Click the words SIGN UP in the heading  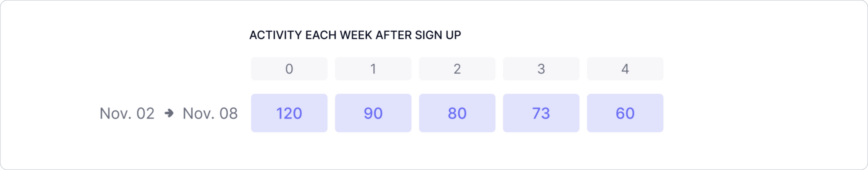[438, 35]
